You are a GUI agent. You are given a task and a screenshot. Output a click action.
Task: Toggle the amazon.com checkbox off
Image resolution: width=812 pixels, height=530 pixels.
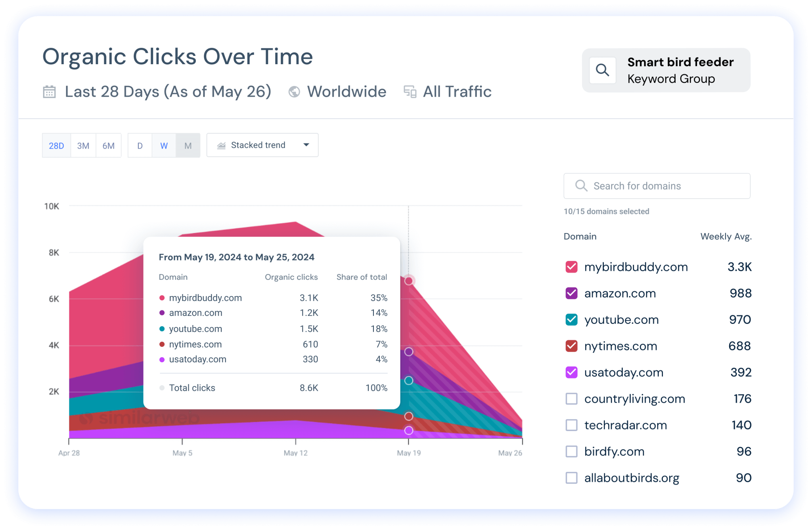[x=571, y=293]
